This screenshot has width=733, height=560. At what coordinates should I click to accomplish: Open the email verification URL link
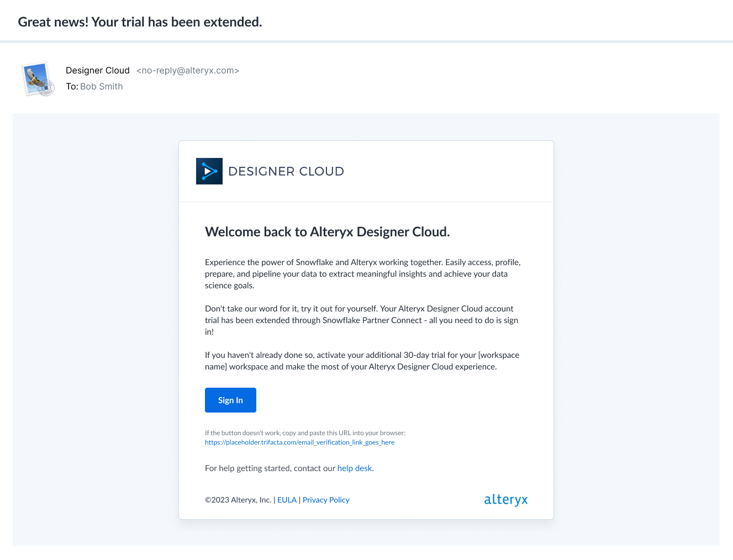(299, 442)
